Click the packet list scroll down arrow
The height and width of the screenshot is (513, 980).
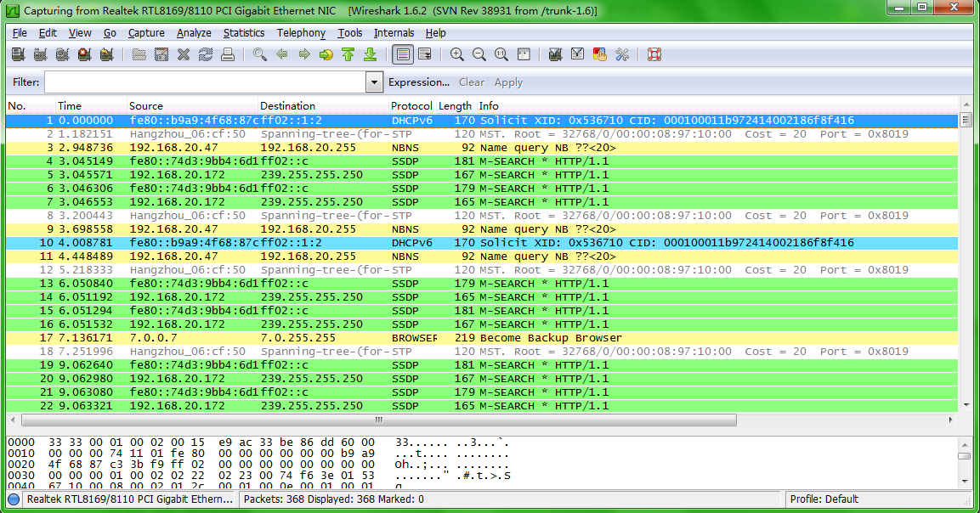point(966,405)
